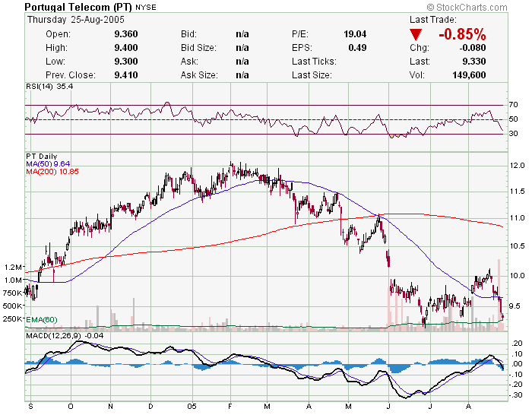This screenshot has height=415, width=532.
Task: Click the 12.0 price level on the right axis
Action: 518,165
